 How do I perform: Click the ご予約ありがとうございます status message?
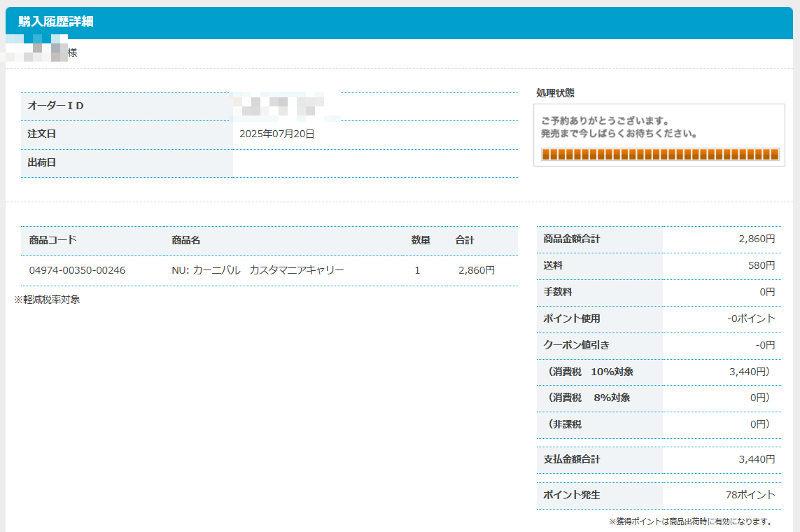[x=605, y=121]
